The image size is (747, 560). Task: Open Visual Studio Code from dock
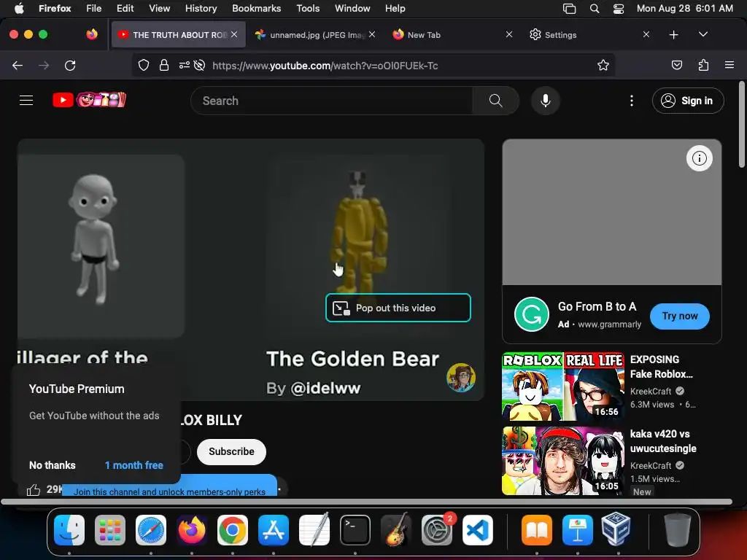[477, 530]
